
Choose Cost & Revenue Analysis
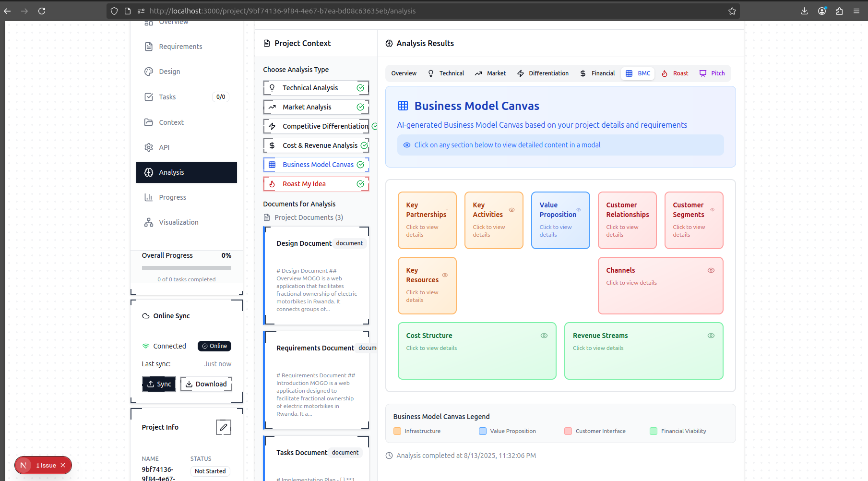click(316, 145)
